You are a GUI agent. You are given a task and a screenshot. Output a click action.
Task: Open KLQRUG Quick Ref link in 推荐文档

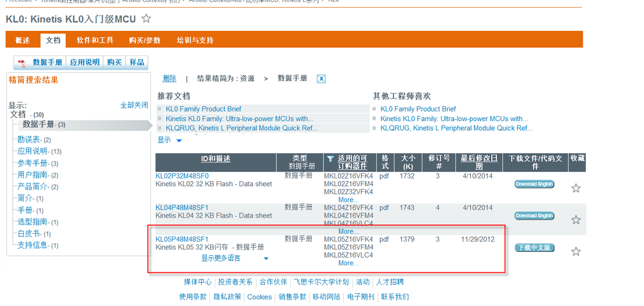pyautogui.click(x=242, y=128)
